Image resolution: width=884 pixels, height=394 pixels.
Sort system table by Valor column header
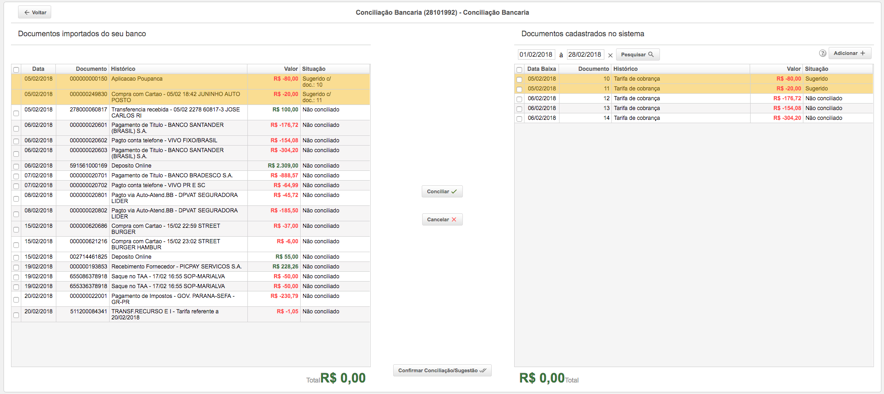[x=776, y=69]
